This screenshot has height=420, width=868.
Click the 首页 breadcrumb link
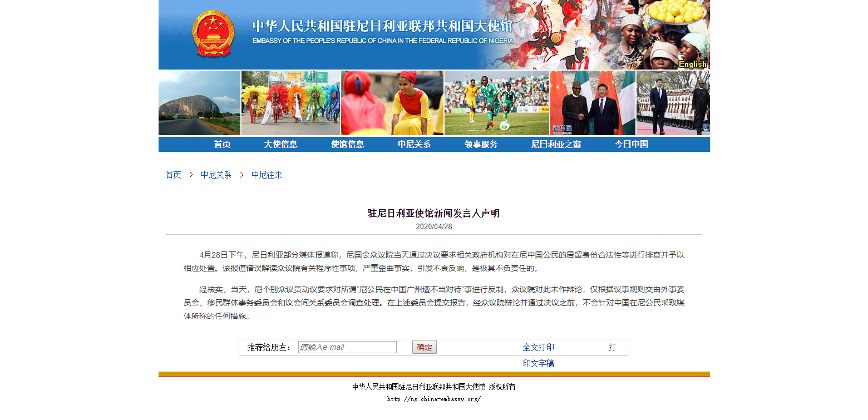174,175
